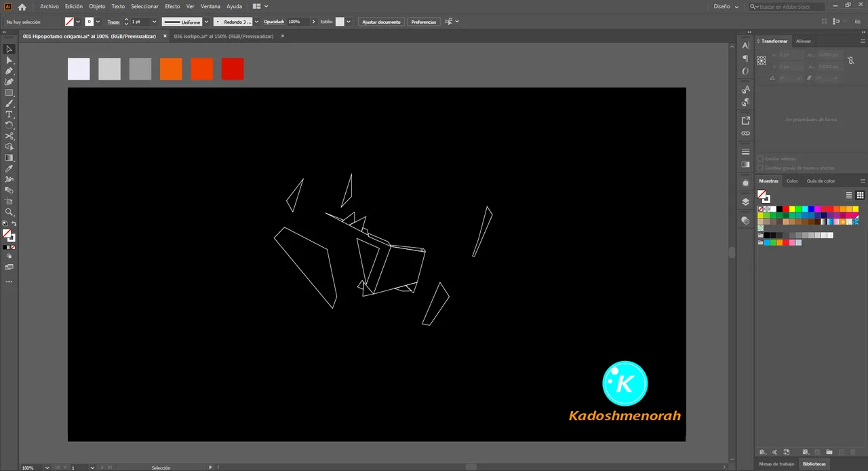The width and height of the screenshot is (868, 471).
Task: Select the Scissors tool
Action: pos(9,136)
